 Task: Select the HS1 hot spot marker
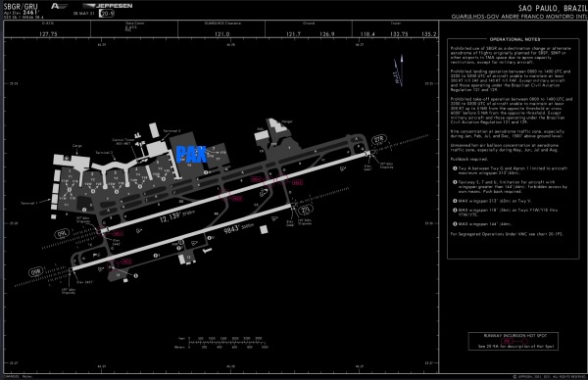(118, 233)
